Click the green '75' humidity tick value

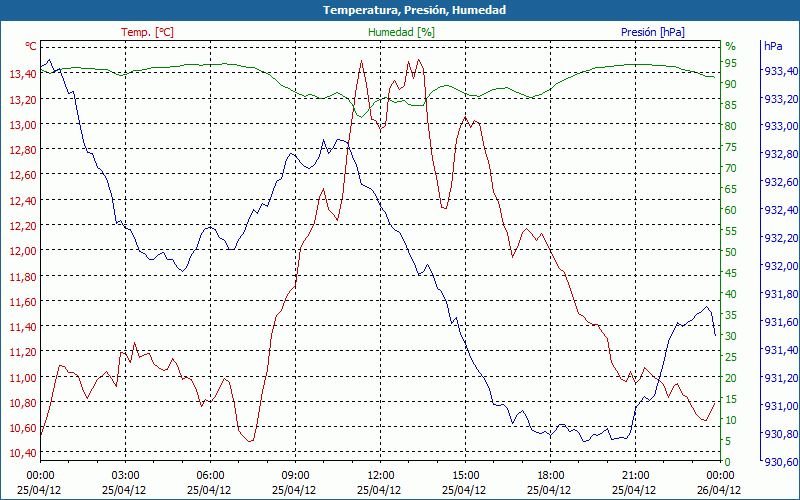click(x=731, y=147)
